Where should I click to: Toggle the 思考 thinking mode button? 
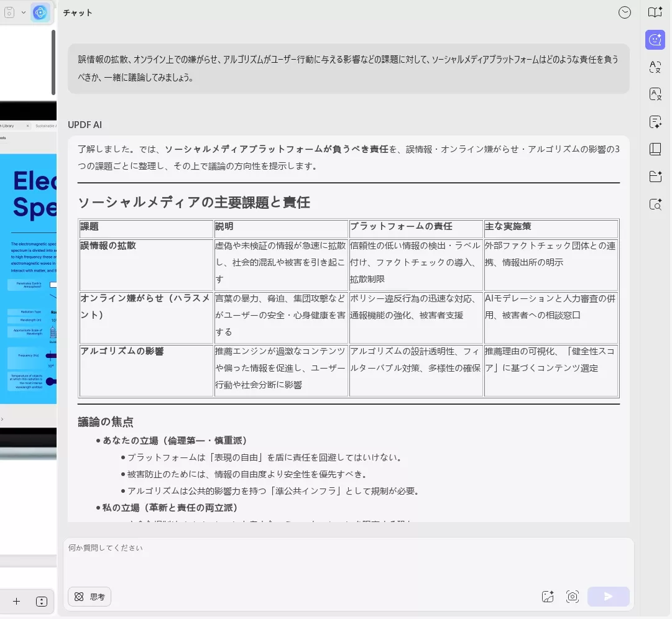(90, 597)
